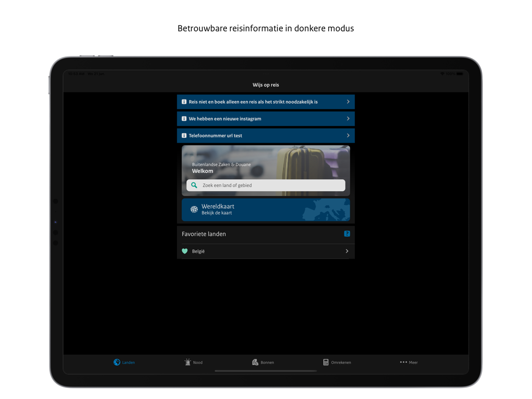This screenshot has height=399, width=532.
Task: Open the Wereldkaart card
Action: coord(266,210)
